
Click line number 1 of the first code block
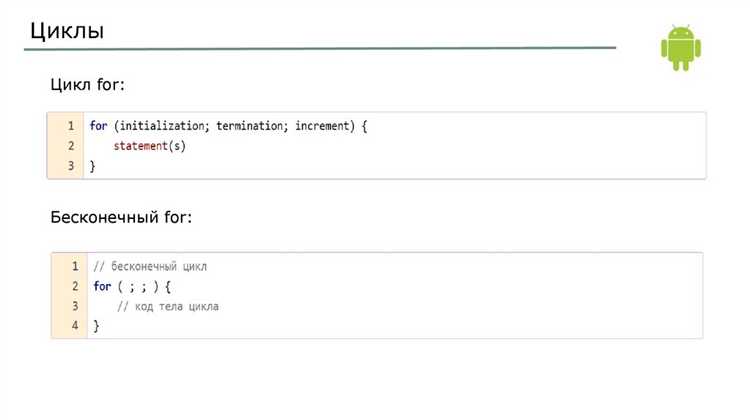pyautogui.click(x=71, y=126)
